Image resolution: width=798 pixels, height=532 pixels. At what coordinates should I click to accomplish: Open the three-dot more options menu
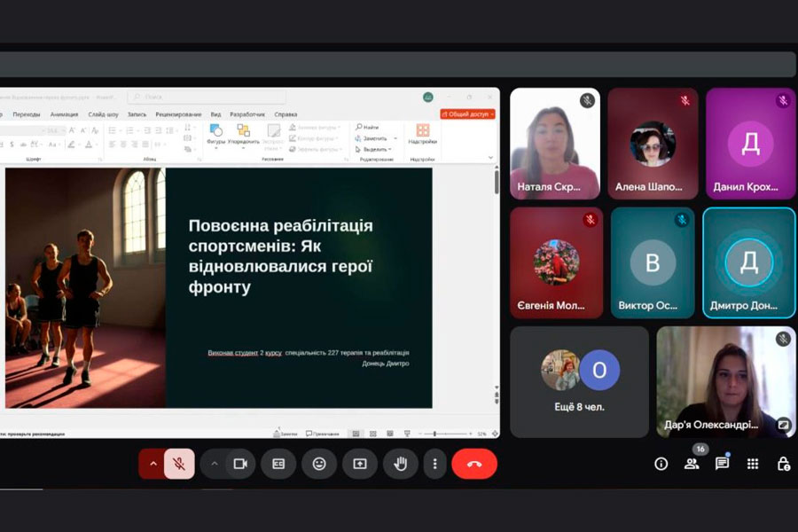point(434,464)
